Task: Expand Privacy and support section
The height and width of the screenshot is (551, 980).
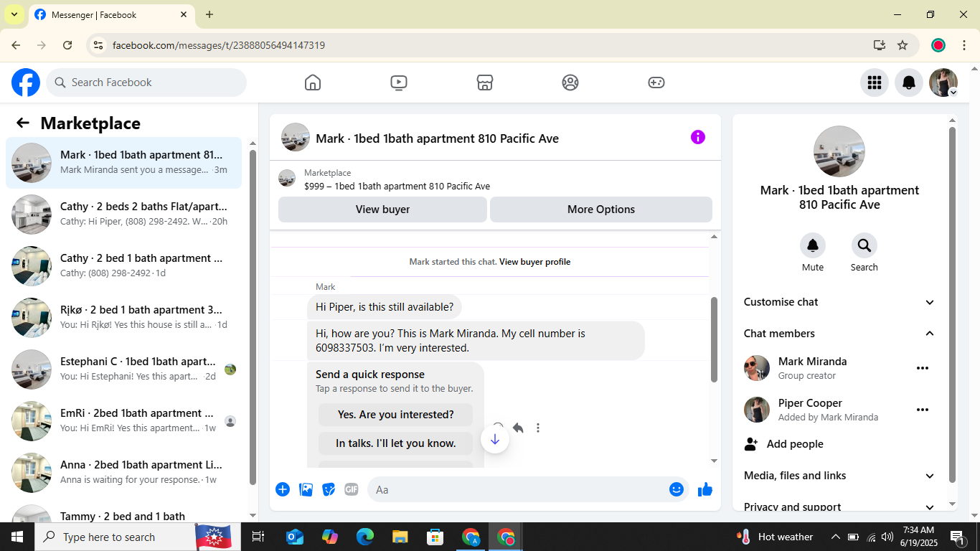Action: tap(839, 507)
